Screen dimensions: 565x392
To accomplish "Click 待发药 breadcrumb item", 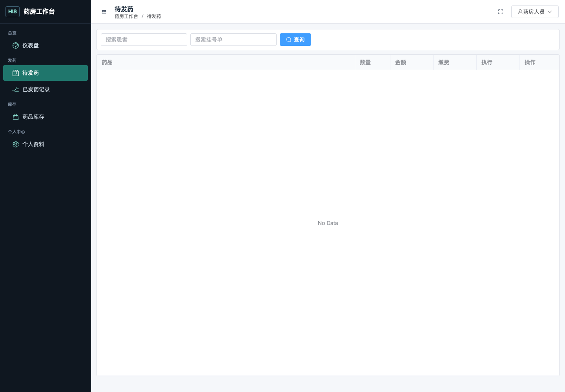I will (154, 16).
